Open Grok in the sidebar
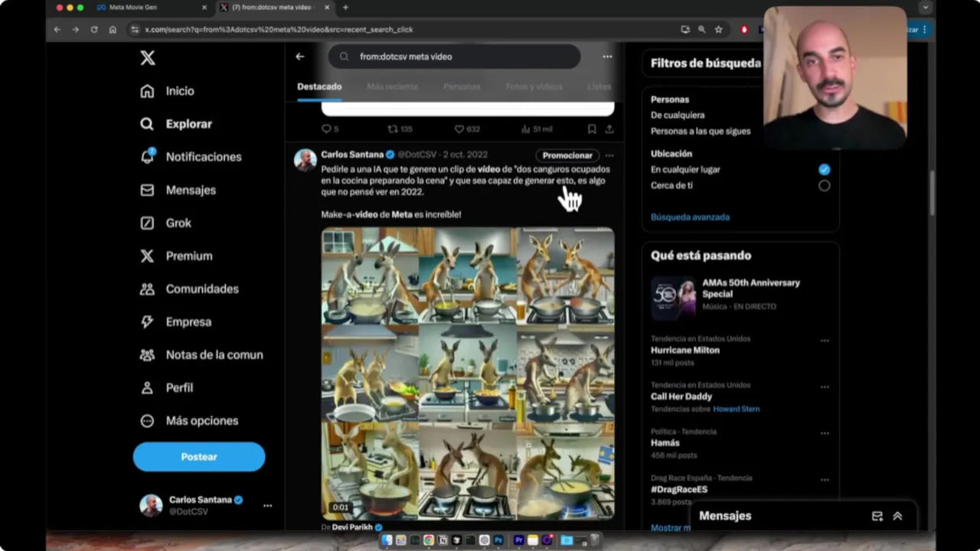This screenshot has height=551, width=980. pyautogui.click(x=165, y=223)
